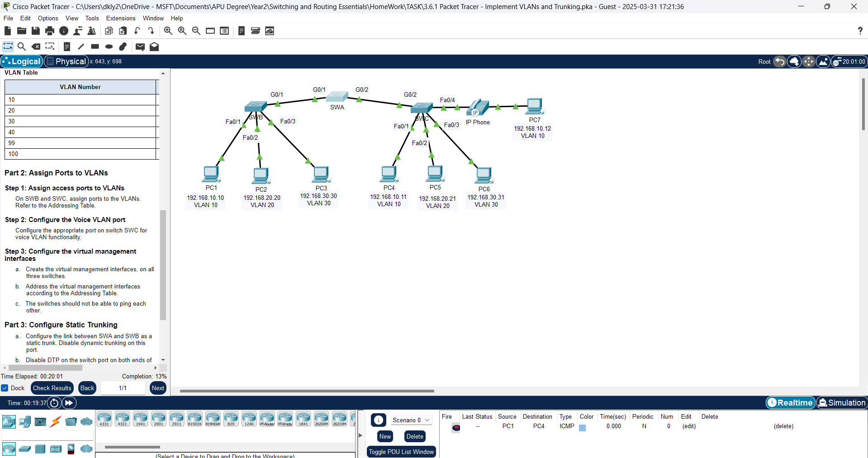This screenshot has width=868, height=458.
Task: Select the Add Simple PDU envelope tool
Action: tap(140, 46)
